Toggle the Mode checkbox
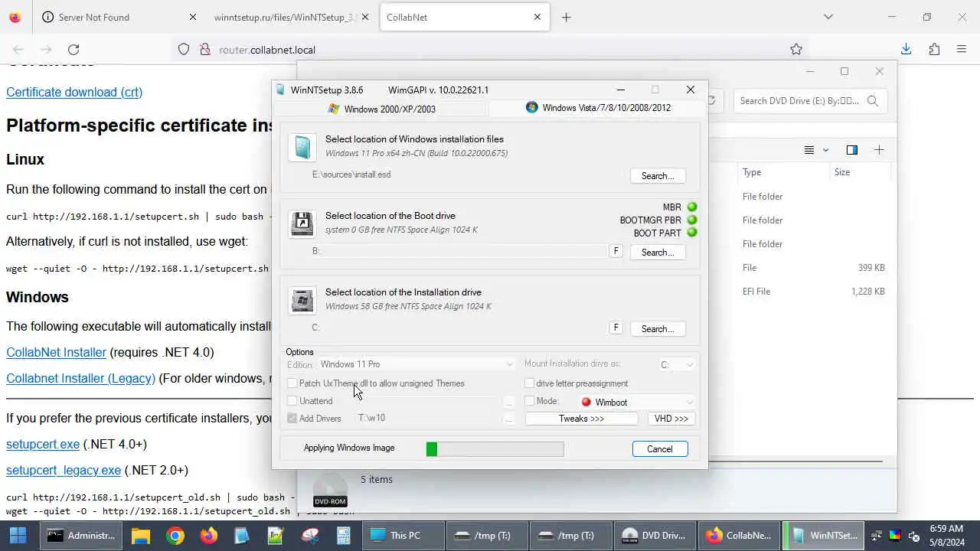Screen dimensions: 980x551 coord(529,401)
